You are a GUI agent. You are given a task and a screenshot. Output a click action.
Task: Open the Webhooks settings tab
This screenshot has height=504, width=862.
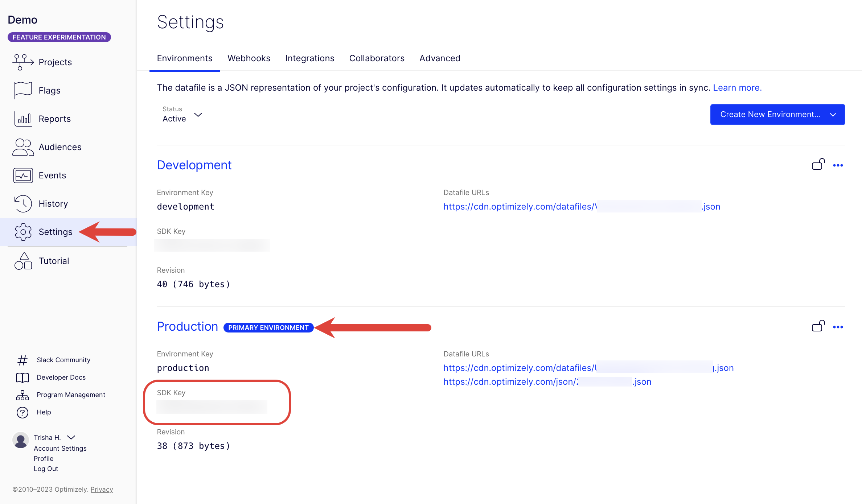pyautogui.click(x=249, y=58)
